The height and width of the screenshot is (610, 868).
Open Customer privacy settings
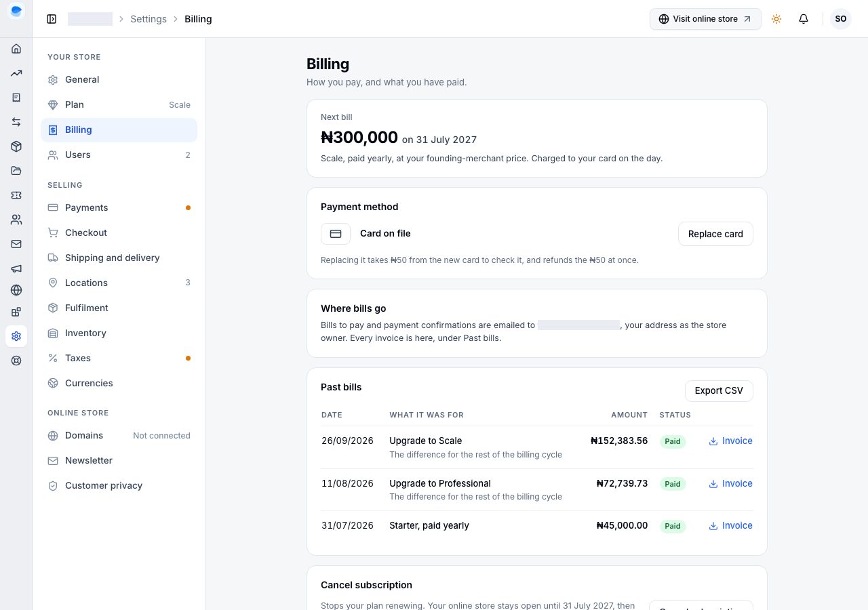coord(119,486)
